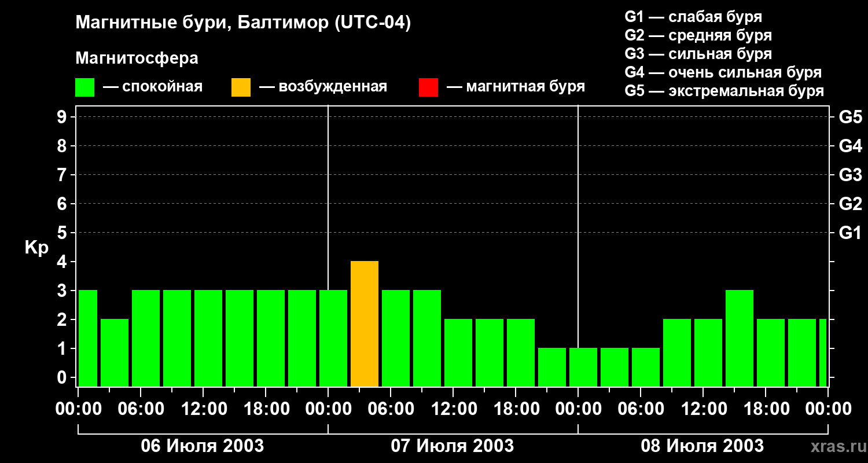Click the 'G3' label on right axis
Viewport: 868px width, 463px height.
(850, 175)
